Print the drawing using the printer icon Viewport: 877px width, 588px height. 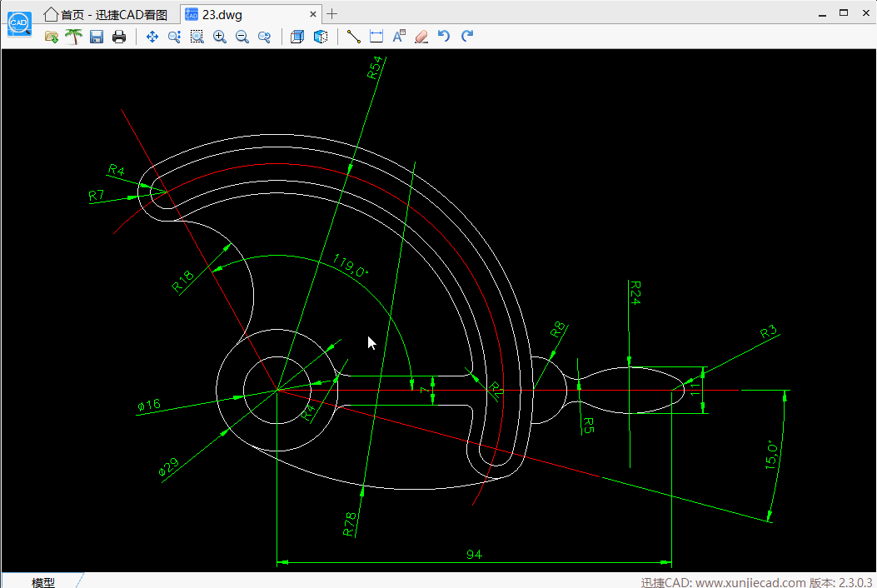pos(119,37)
